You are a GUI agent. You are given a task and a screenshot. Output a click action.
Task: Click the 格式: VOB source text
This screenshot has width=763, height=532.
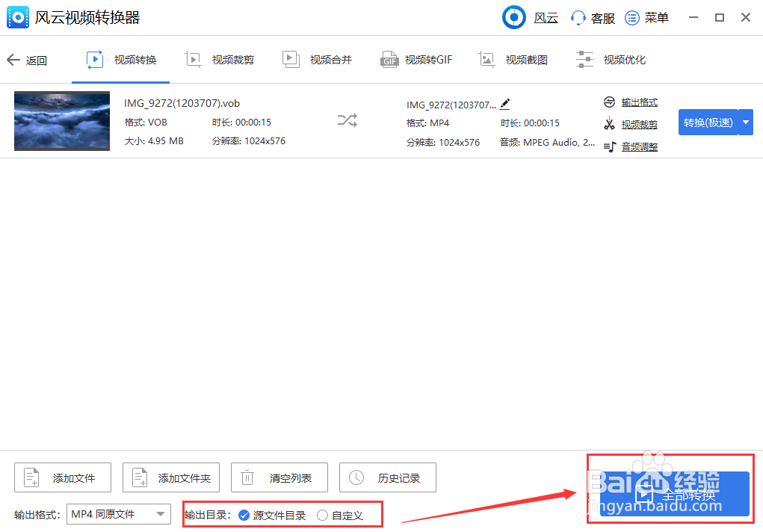[x=146, y=123]
